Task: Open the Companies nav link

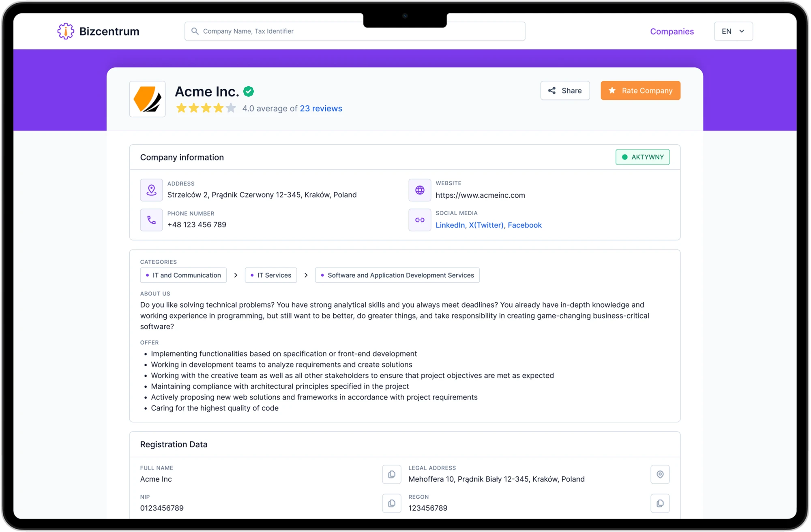Action: pos(672,31)
